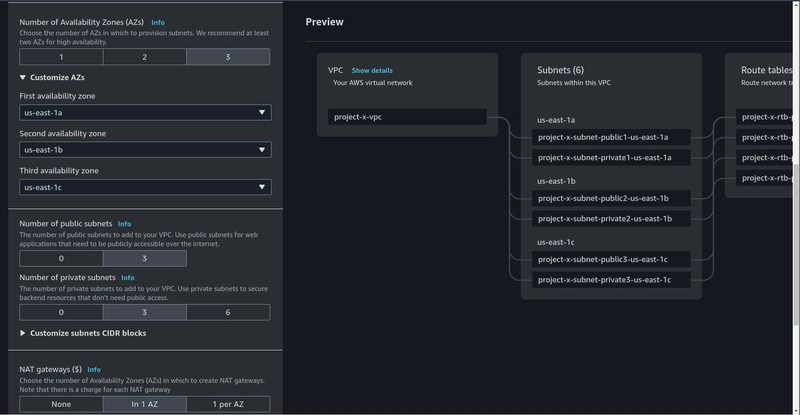The height and width of the screenshot is (415, 800).
Task: Select project-x-subnet-private3-us-east-1c in preview
Action: 611,280
